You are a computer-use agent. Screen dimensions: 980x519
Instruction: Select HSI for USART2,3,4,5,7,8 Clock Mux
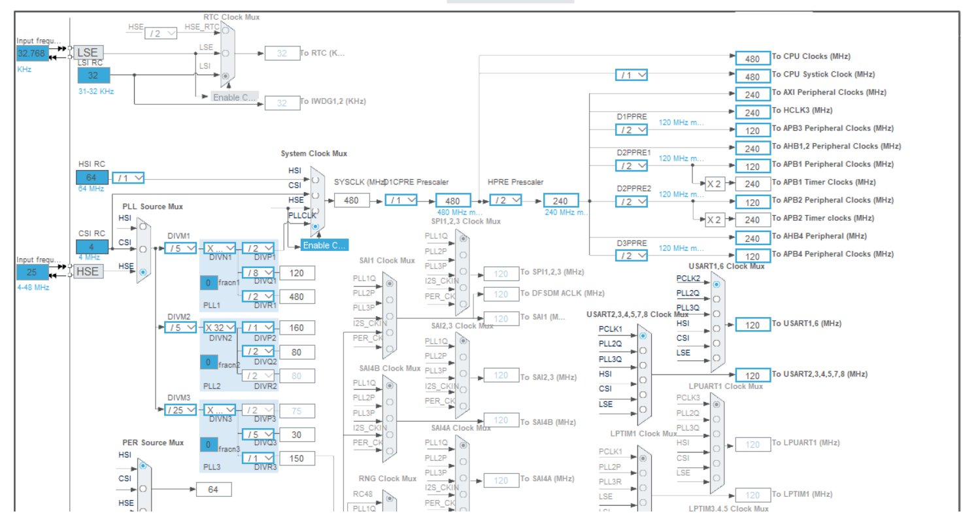[643, 380]
